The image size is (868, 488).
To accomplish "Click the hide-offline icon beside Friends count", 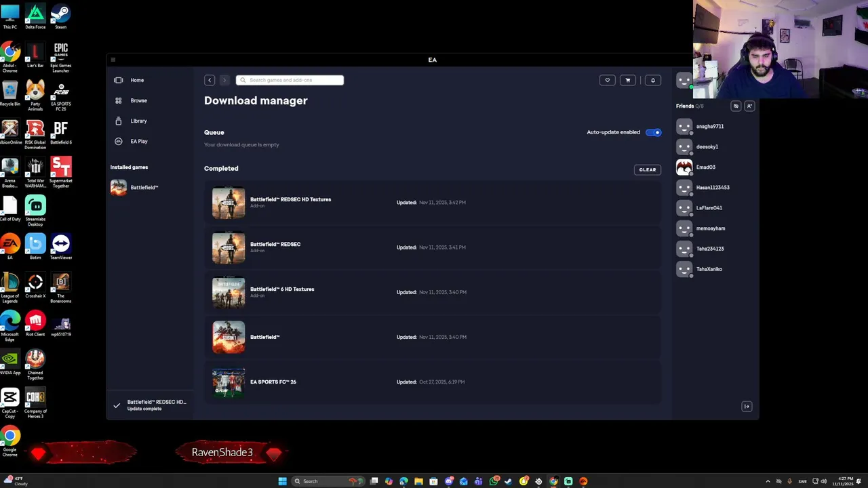I will coord(736,106).
